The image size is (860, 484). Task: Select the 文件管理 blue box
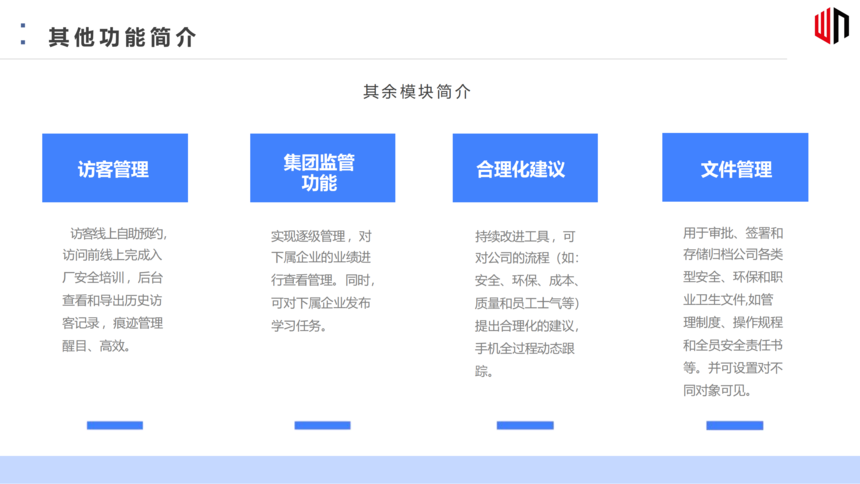735,167
